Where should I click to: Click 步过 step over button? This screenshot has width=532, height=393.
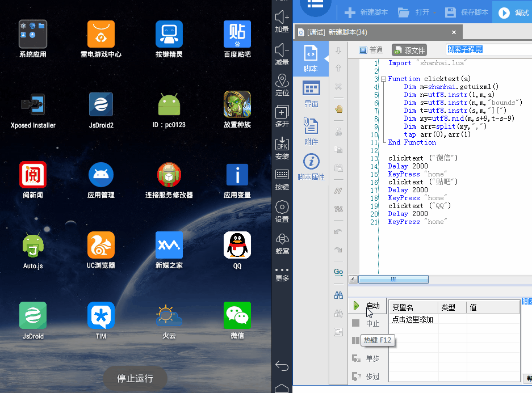366,377
